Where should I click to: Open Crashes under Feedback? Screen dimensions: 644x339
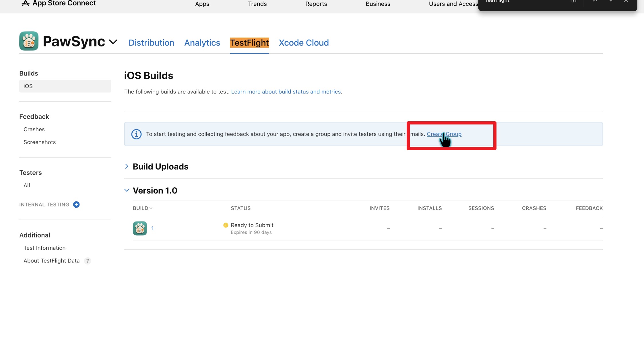click(x=34, y=129)
